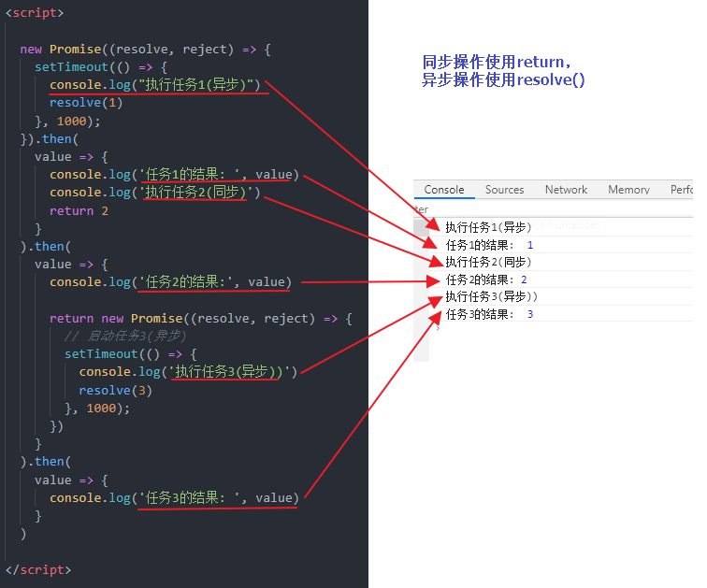Open the Network tab
Viewport: 707px width, 588px height.
pos(566,190)
